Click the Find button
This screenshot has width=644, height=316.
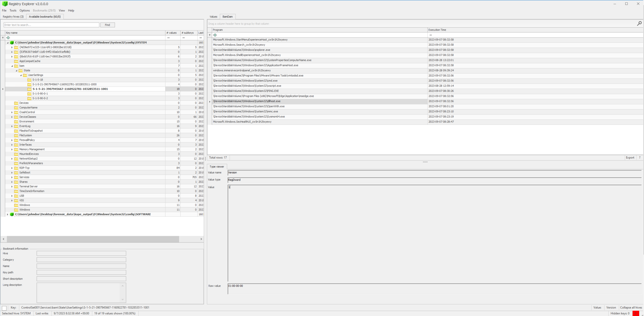click(108, 25)
